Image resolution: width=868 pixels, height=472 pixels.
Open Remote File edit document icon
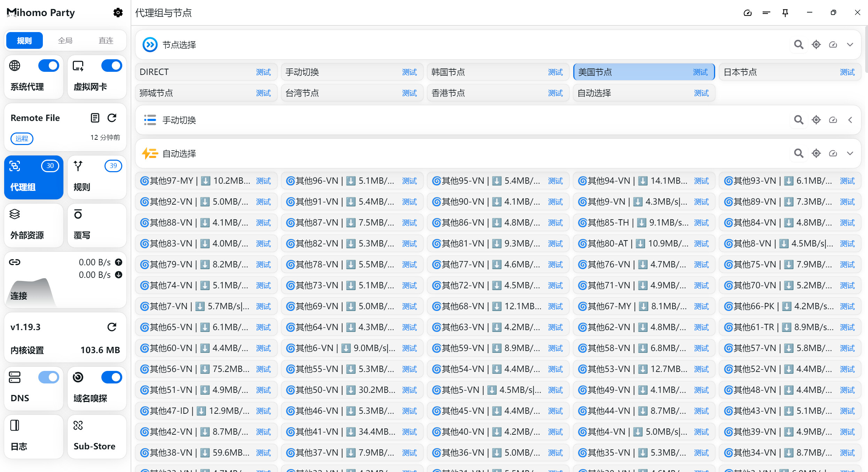click(95, 118)
